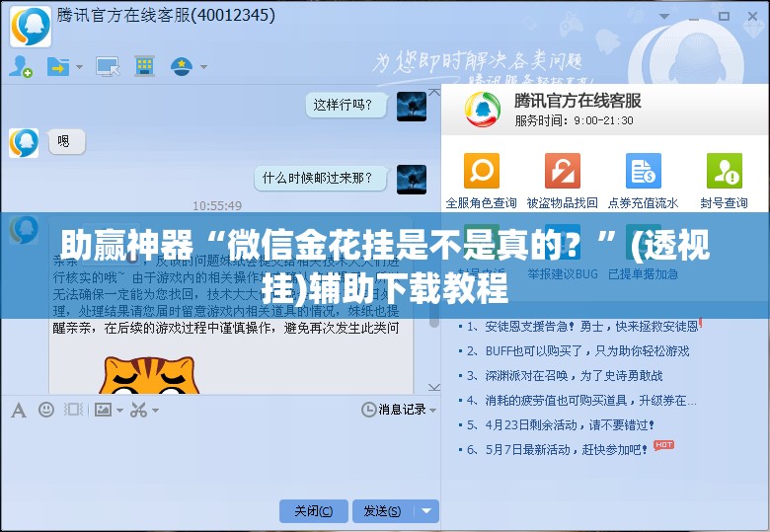Viewport: 770px width, 532px height.
Task: Click the 这样行吗？ message bubble
Action: [x=346, y=105]
